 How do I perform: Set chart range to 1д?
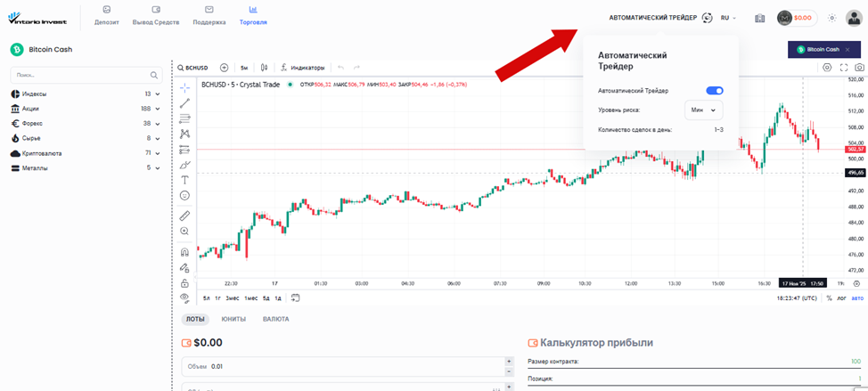pos(278,298)
